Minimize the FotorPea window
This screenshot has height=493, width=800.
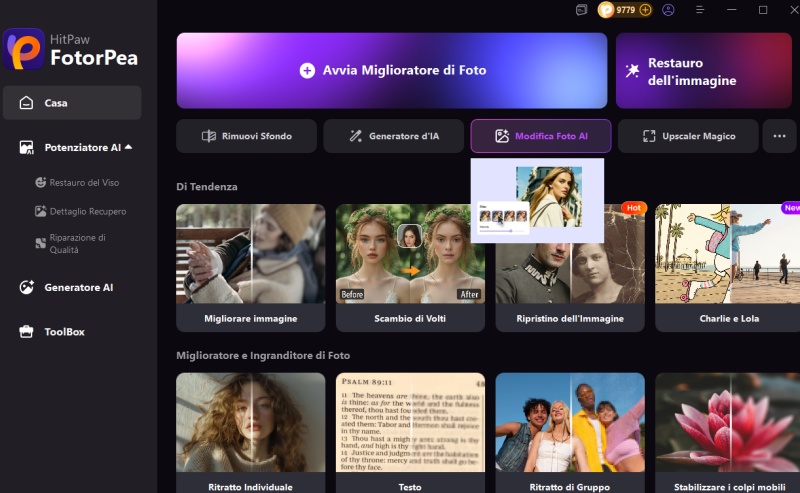click(732, 10)
